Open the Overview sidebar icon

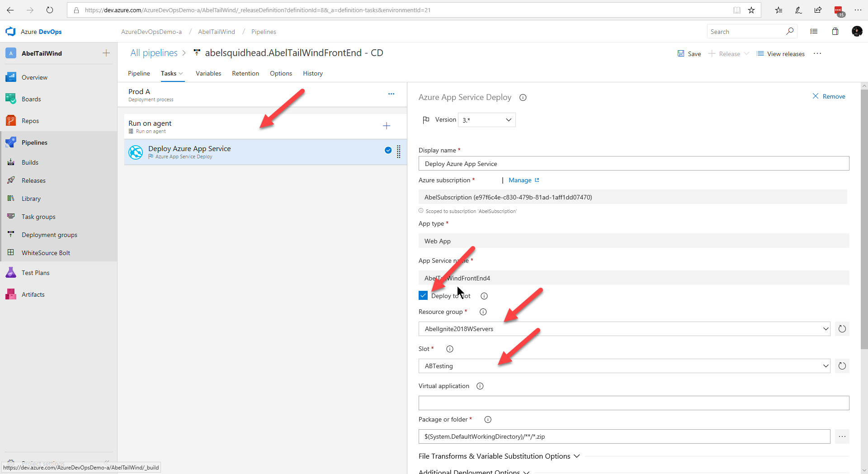click(x=11, y=77)
